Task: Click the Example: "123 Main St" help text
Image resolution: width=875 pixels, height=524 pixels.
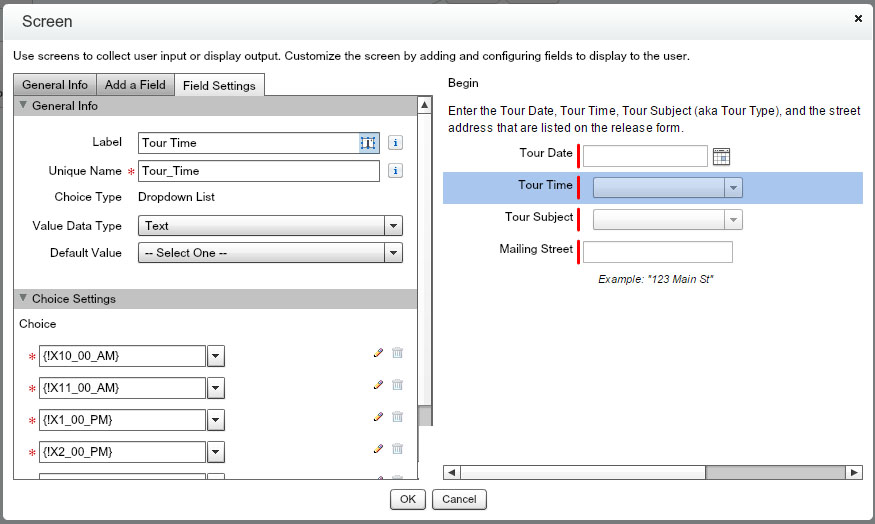Action: point(656,279)
